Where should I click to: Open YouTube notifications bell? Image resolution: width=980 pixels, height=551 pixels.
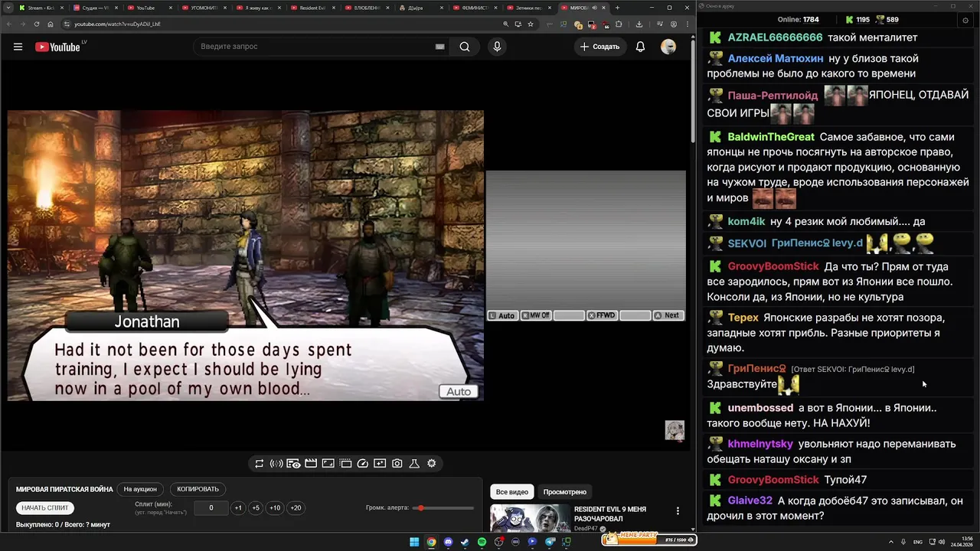pos(640,47)
